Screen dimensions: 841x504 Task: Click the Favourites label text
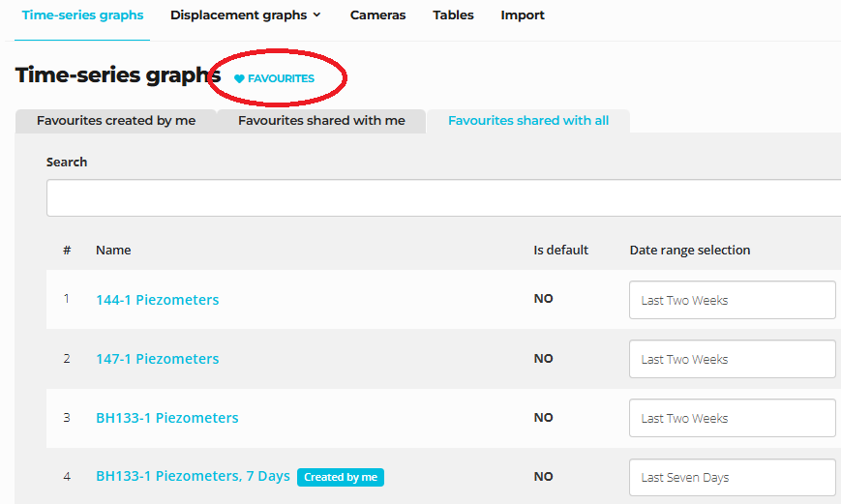pyautogui.click(x=281, y=79)
